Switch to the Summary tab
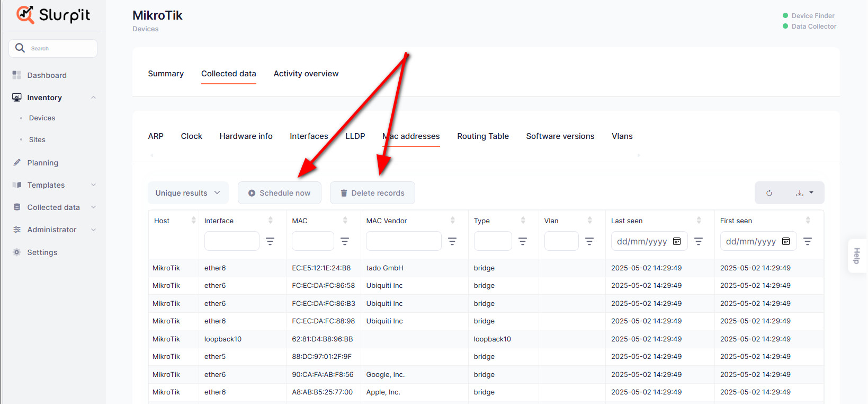Screen dimensions: 868x404 coord(166,74)
